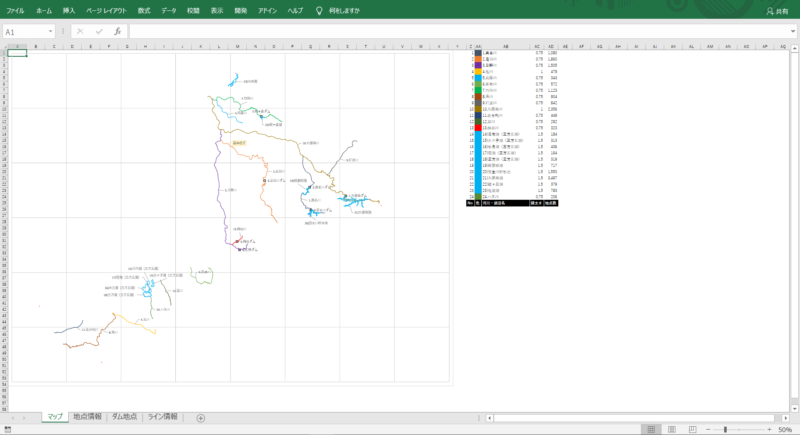Click the cancel (X) formula bar icon
The image size is (800, 435).
click(x=80, y=32)
